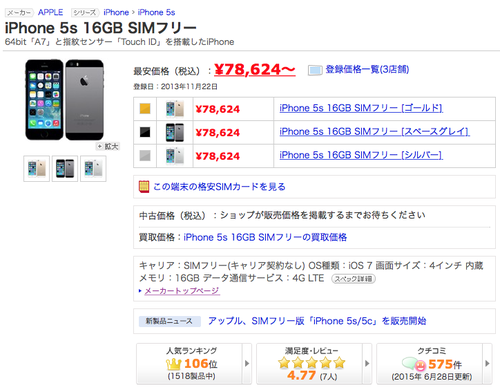
Task: Click the クチコミ speech bubble icon
Action: tap(414, 364)
